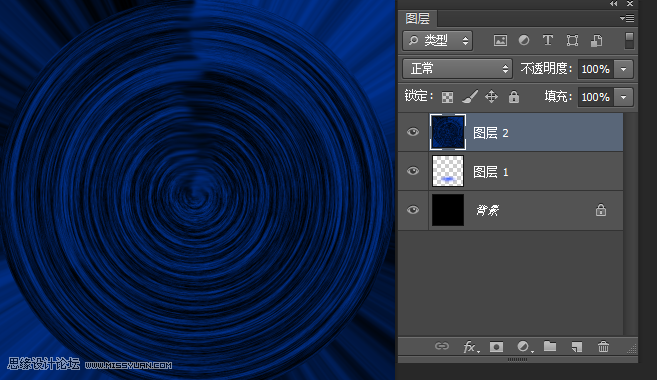Create a new layer icon
Image resolution: width=657 pixels, height=380 pixels.
(x=577, y=346)
